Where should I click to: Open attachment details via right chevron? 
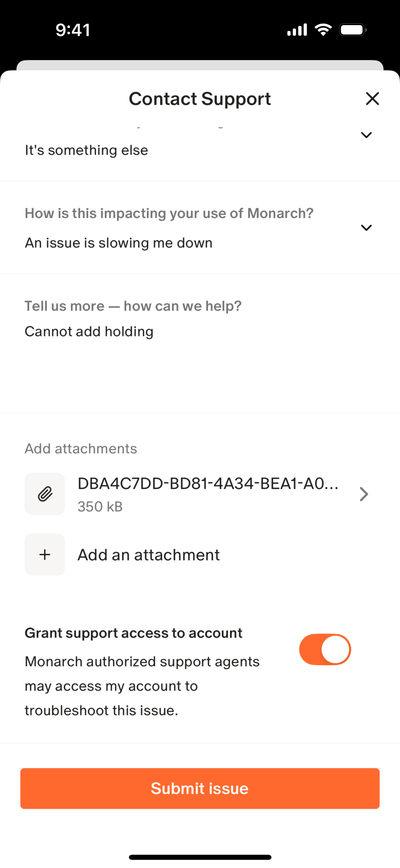pyautogui.click(x=364, y=494)
